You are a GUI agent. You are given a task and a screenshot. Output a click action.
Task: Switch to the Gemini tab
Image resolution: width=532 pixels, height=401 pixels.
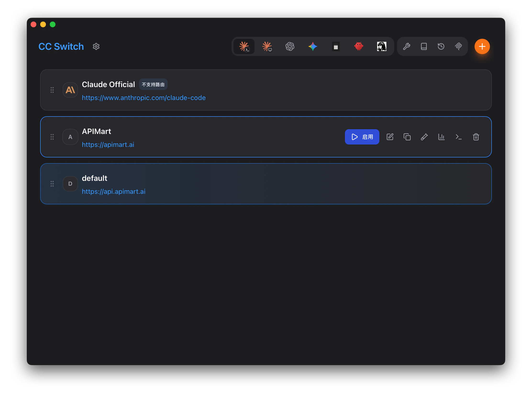tap(313, 46)
